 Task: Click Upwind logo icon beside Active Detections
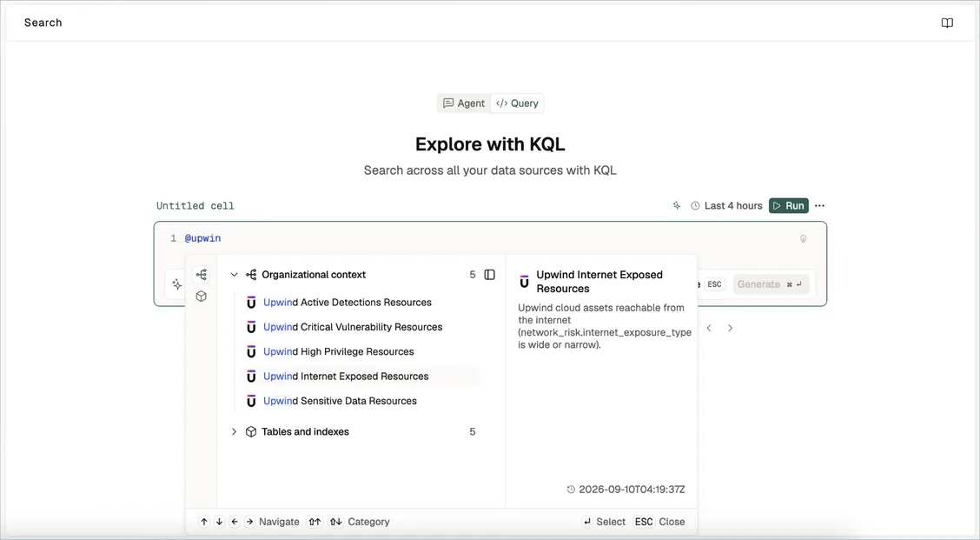click(251, 303)
